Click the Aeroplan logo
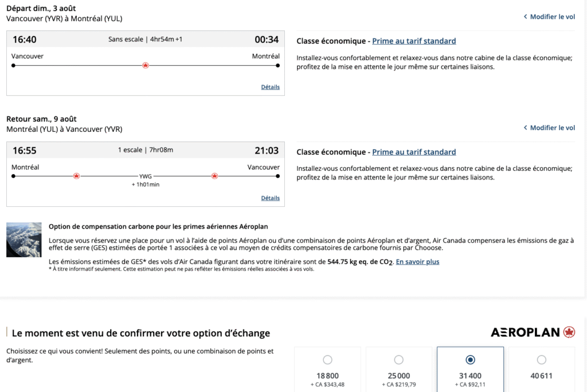 pos(533,332)
